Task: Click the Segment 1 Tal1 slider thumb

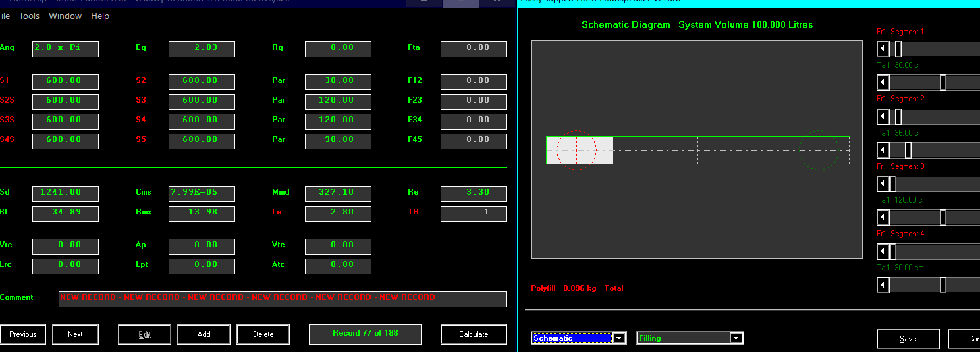Action: click(943, 82)
